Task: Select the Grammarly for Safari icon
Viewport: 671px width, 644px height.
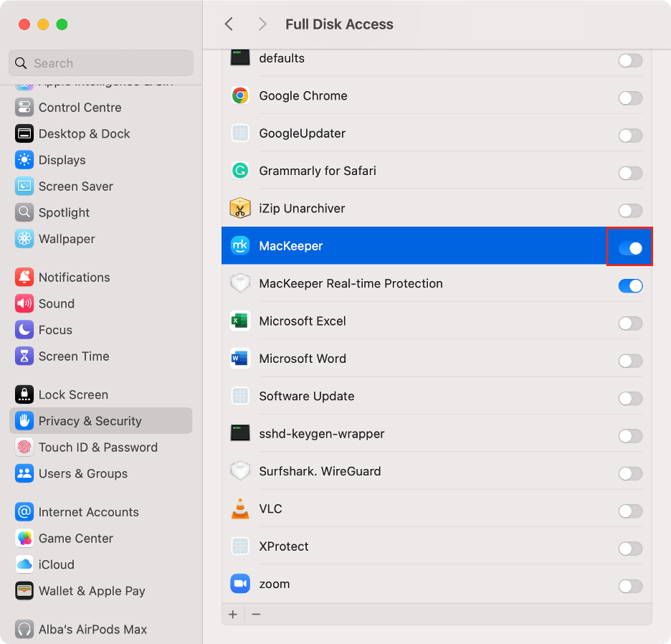Action: pyautogui.click(x=240, y=171)
